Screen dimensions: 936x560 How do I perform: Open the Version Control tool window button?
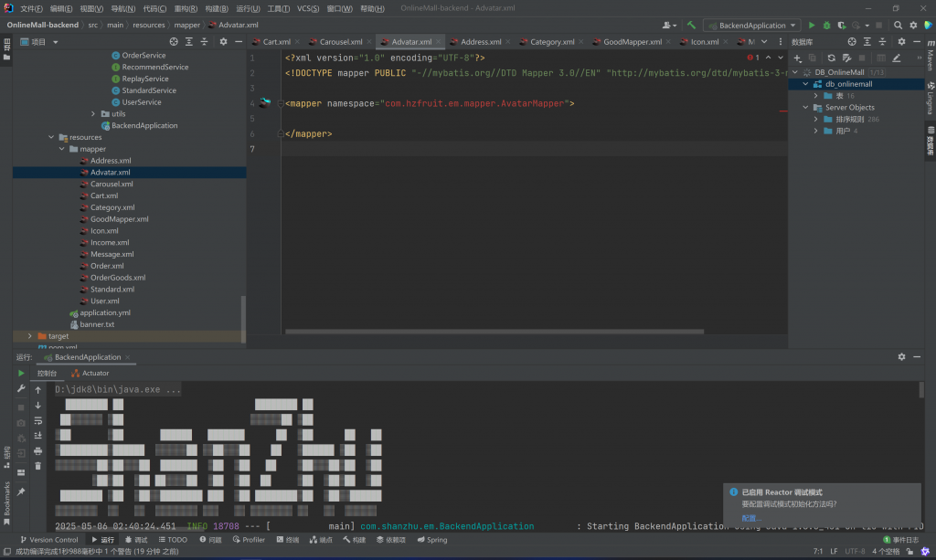[49, 540]
